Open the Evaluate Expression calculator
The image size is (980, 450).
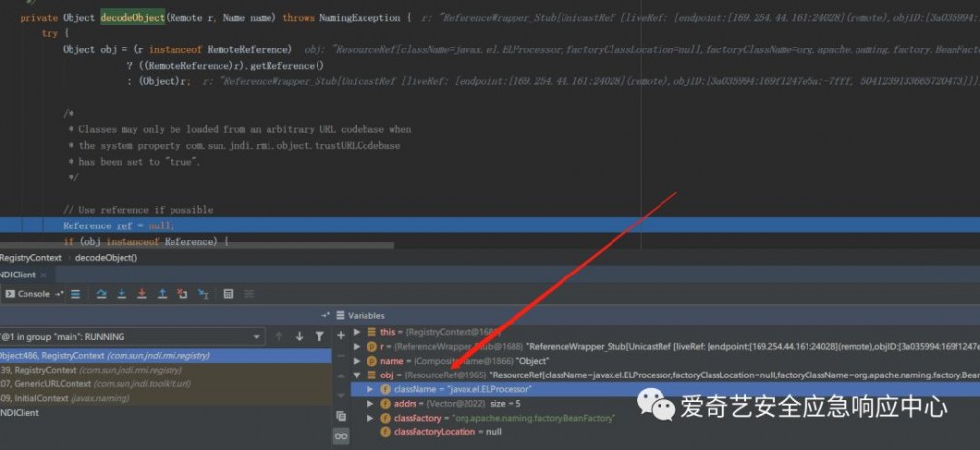click(228, 294)
